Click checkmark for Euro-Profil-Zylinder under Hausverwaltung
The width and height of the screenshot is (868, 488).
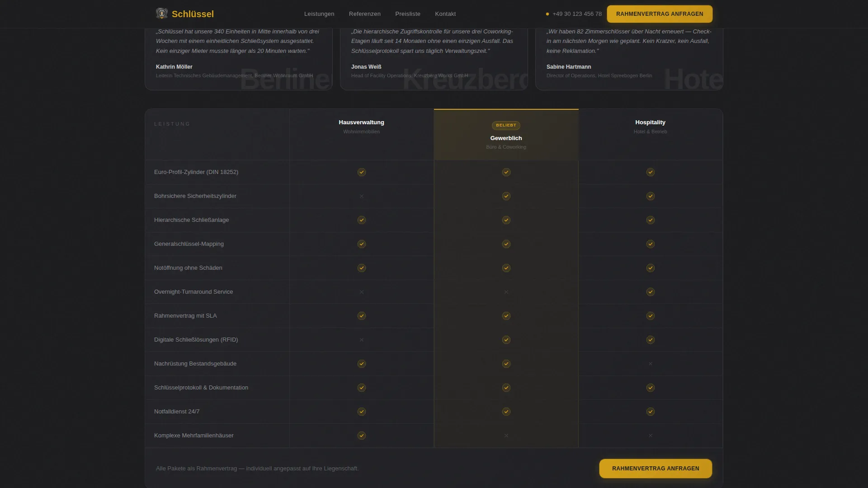(x=362, y=172)
